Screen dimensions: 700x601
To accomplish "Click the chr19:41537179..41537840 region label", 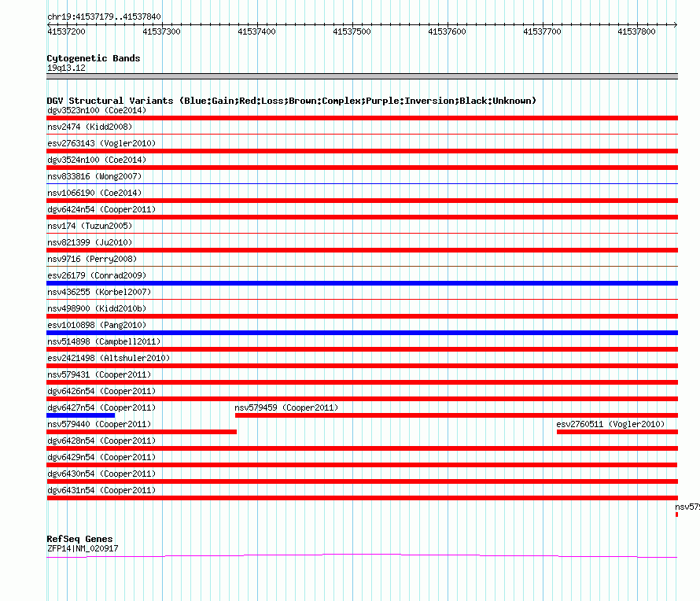I will [104, 17].
